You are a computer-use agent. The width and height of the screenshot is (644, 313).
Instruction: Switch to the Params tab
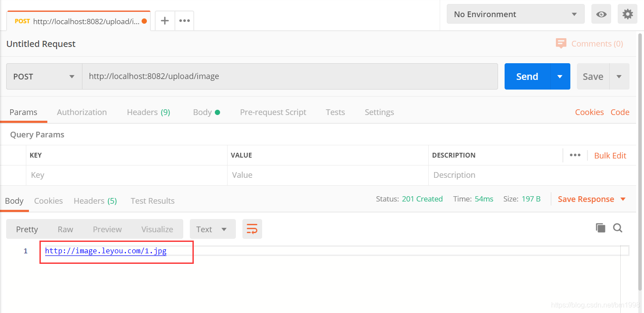23,112
